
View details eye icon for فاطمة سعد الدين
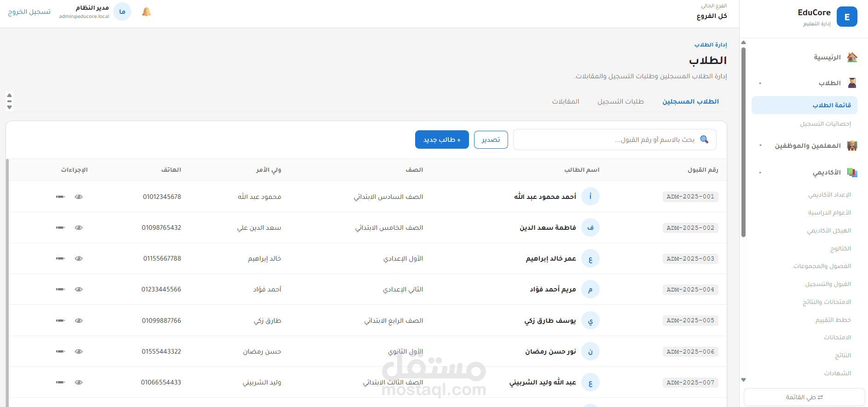coord(79,227)
